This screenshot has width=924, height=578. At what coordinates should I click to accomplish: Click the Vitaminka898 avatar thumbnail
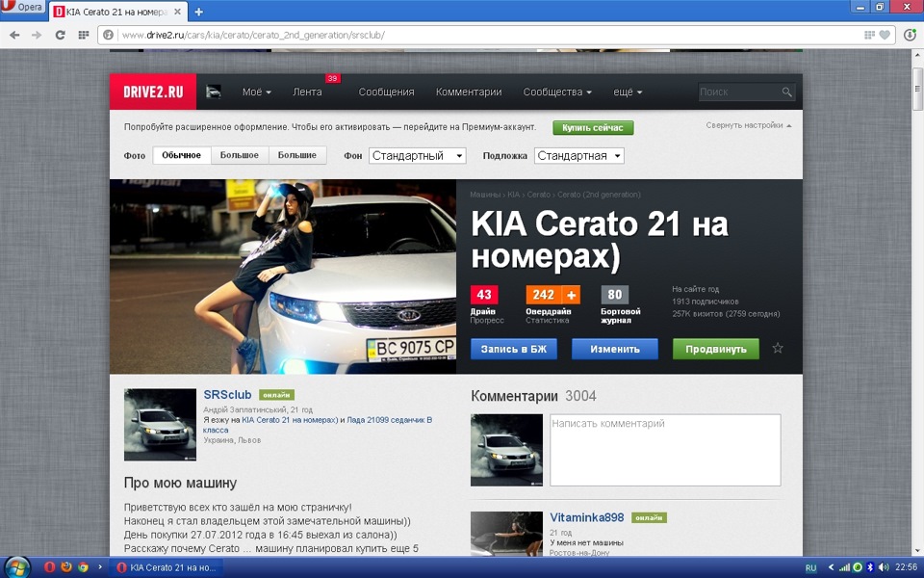(x=506, y=534)
